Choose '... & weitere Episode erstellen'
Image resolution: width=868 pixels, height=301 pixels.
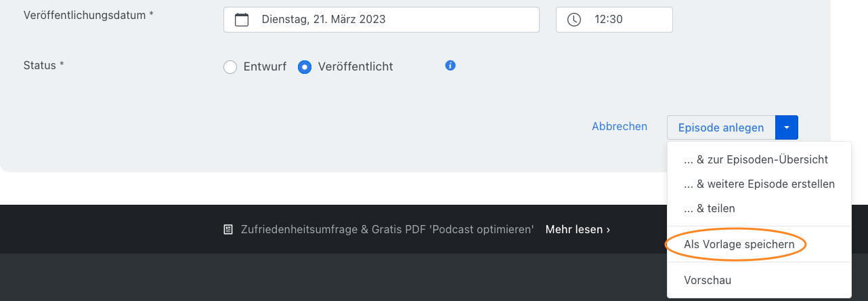coord(759,184)
